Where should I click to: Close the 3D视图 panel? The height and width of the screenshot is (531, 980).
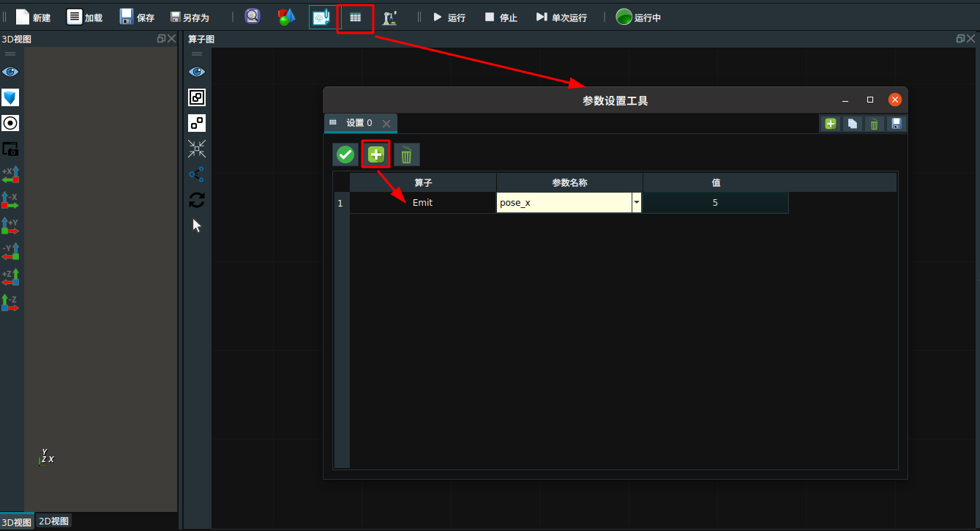(171, 39)
